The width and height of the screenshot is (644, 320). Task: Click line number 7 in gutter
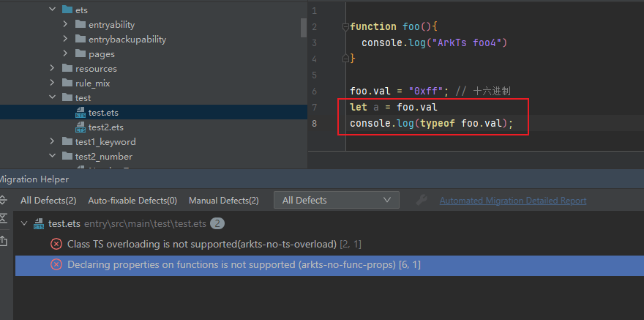314,107
